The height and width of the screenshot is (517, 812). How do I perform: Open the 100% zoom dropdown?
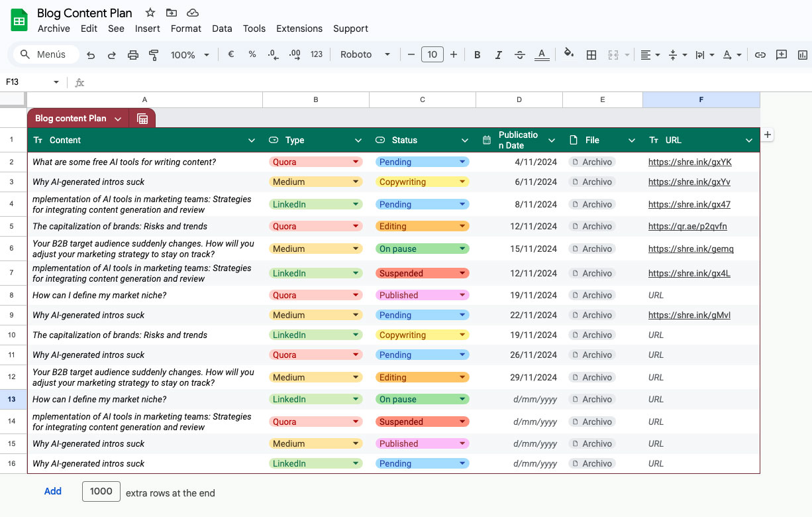tap(189, 55)
